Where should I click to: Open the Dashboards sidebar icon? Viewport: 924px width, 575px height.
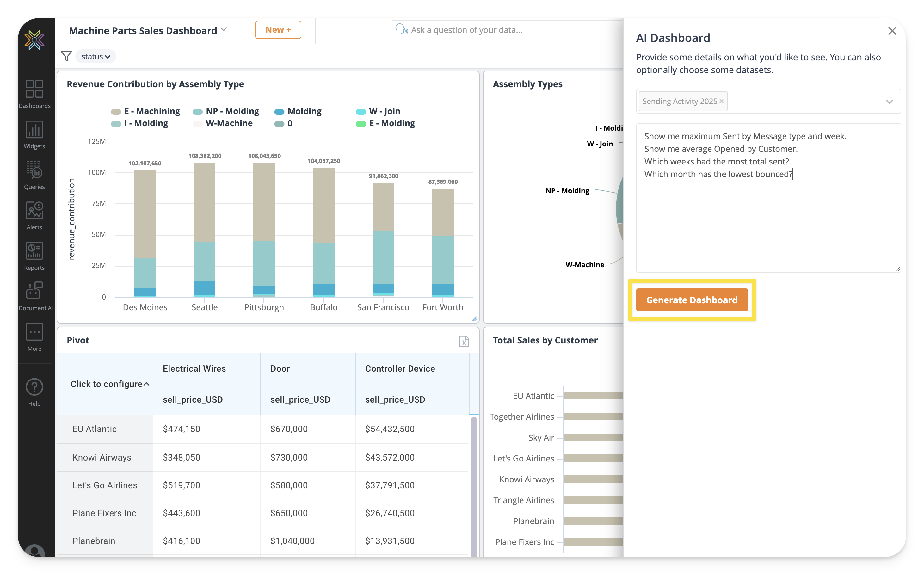tap(34, 90)
